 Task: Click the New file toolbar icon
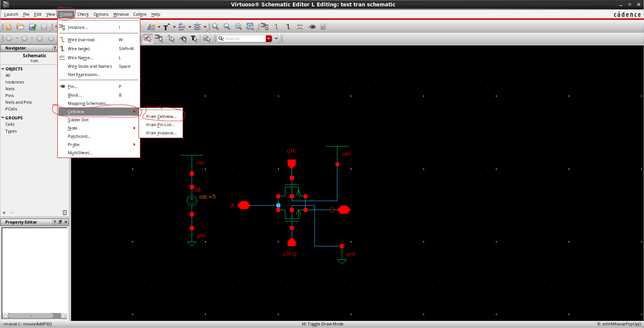[x=9, y=27]
